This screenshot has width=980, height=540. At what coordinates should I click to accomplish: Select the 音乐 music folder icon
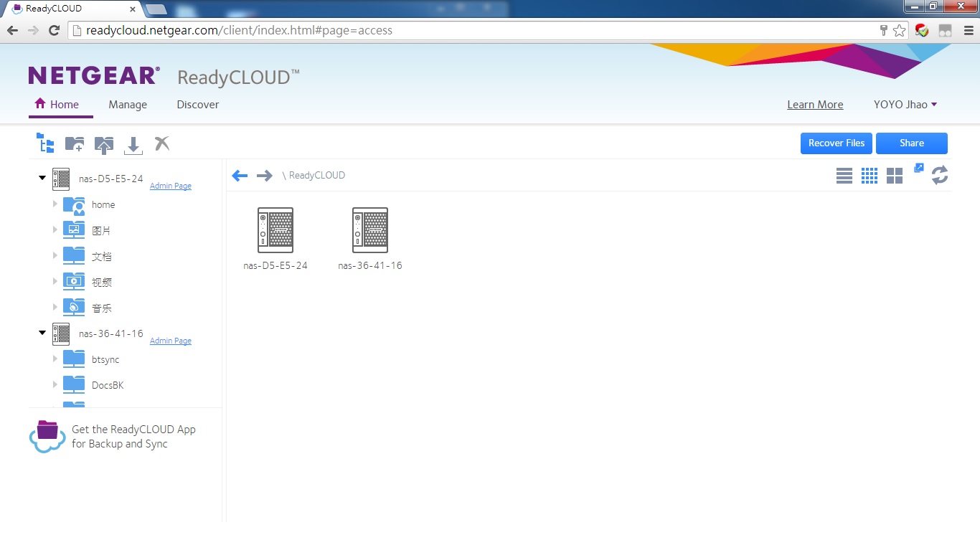coord(74,308)
